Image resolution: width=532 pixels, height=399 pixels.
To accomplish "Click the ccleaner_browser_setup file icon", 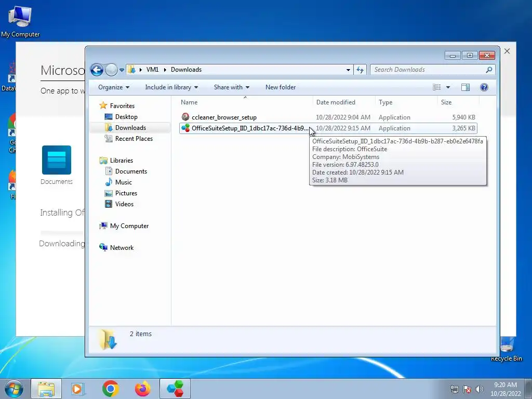I will (185, 117).
